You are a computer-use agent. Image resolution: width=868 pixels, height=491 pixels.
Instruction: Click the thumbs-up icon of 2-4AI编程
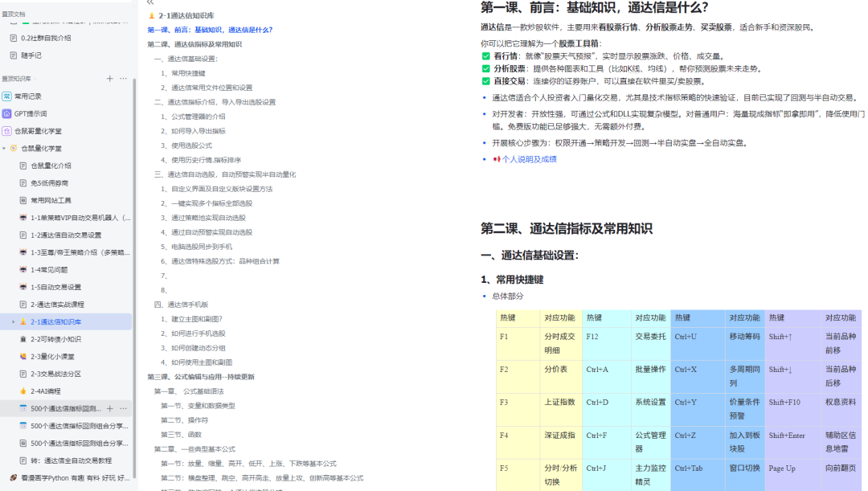point(23,391)
